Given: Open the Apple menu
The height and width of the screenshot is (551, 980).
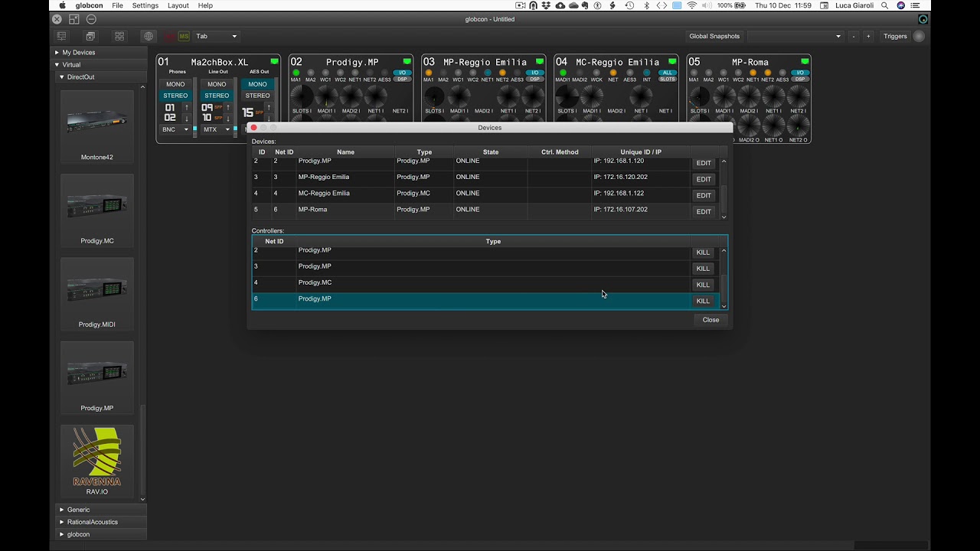Looking at the screenshot, I should pos(62,5).
